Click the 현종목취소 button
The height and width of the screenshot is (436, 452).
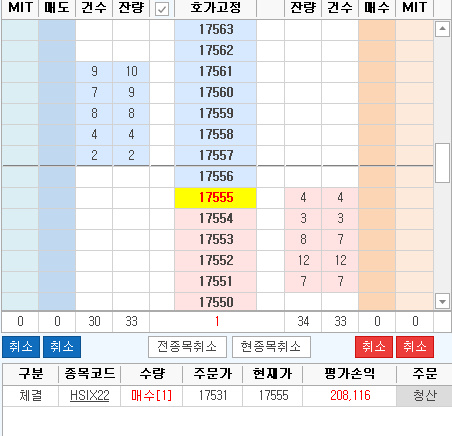[x=271, y=347]
